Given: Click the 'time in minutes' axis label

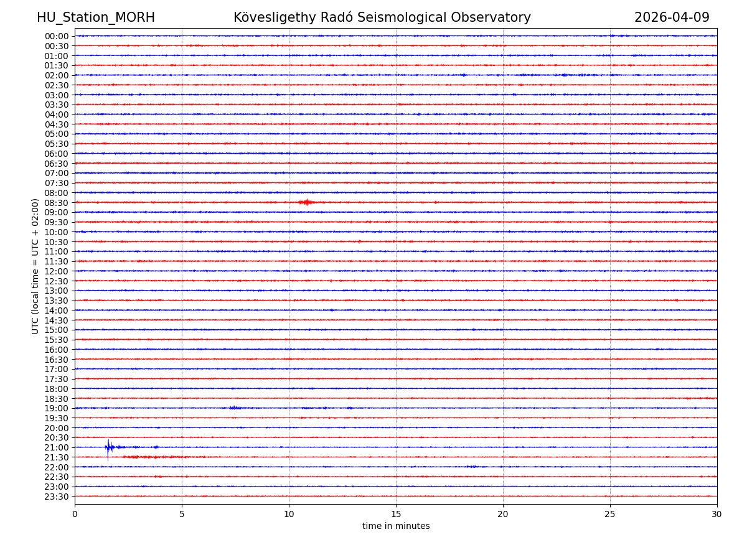Looking at the screenshot, I should click(396, 526).
